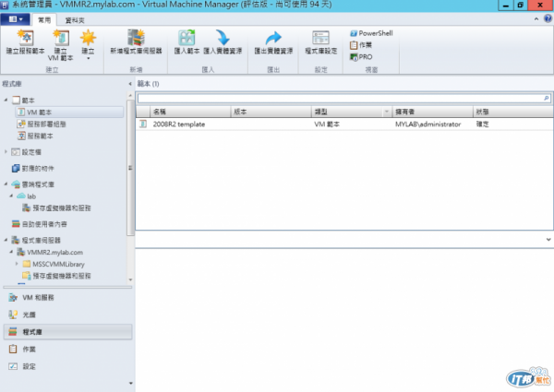The image size is (554, 392).
Task: Expand the 設定檔 tree node
Action: (x=6, y=151)
